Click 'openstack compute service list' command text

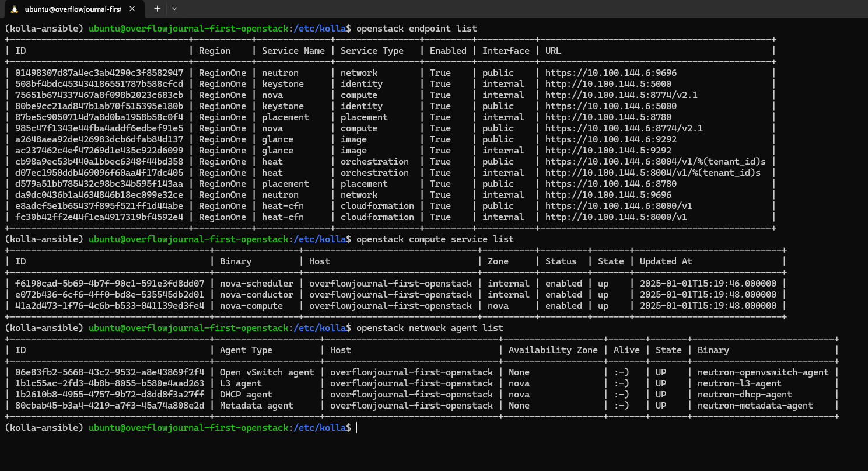(435, 239)
